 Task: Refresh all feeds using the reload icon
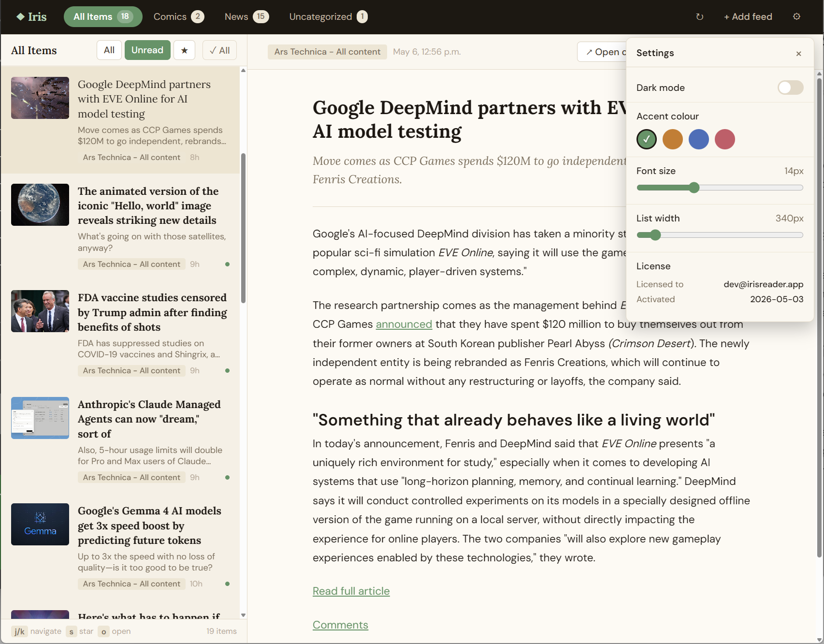(x=699, y=16)
